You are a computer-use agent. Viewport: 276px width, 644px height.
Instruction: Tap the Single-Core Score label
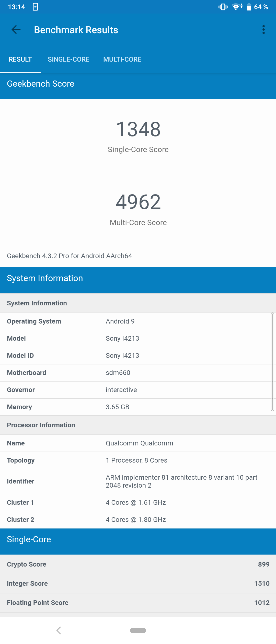coord(138,149)
